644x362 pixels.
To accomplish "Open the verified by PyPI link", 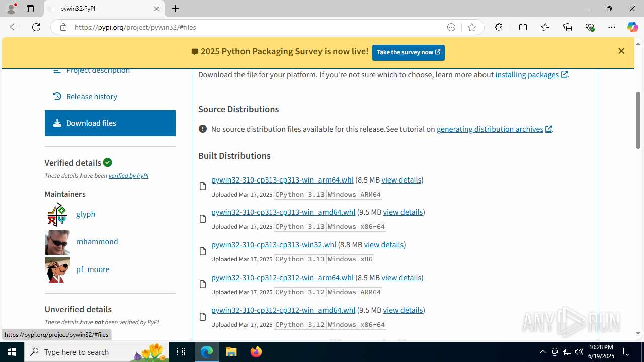I will (128, 176).
